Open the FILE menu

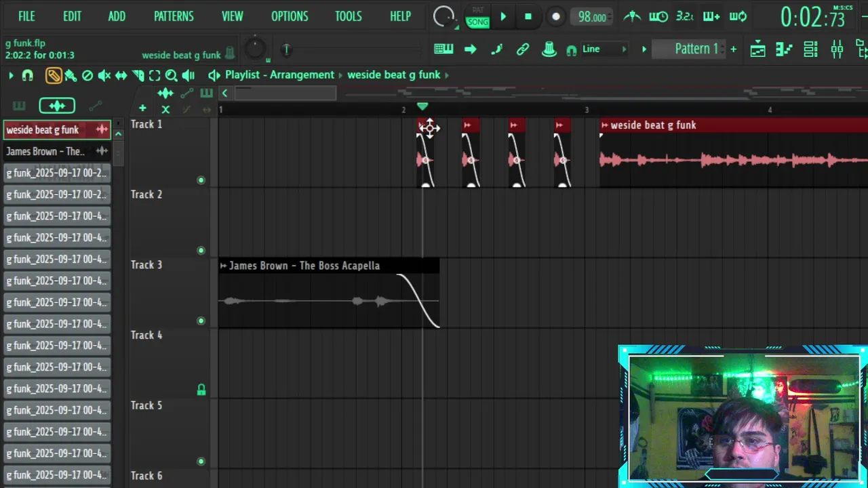(x=26, y=16)
